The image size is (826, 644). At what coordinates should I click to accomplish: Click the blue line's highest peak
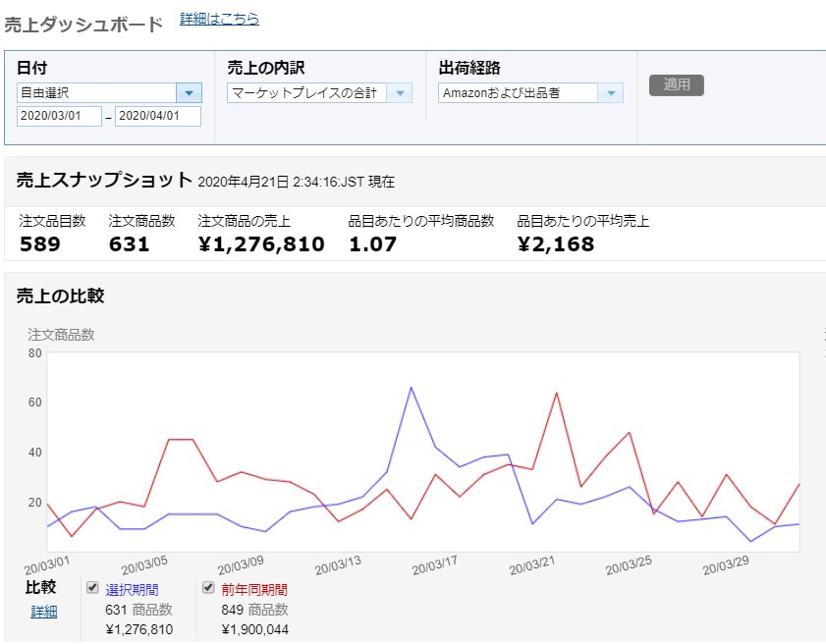[411, 388]
